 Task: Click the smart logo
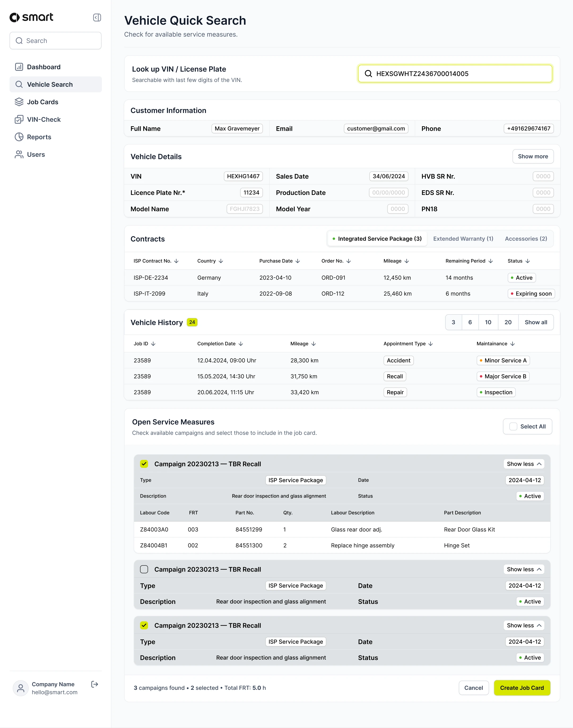(32, 18)
